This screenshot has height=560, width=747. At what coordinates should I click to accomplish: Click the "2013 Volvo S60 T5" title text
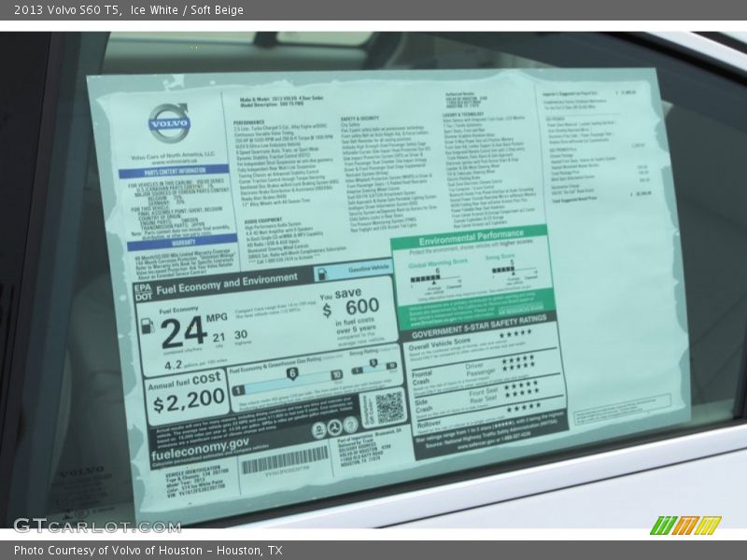[66, 10]
